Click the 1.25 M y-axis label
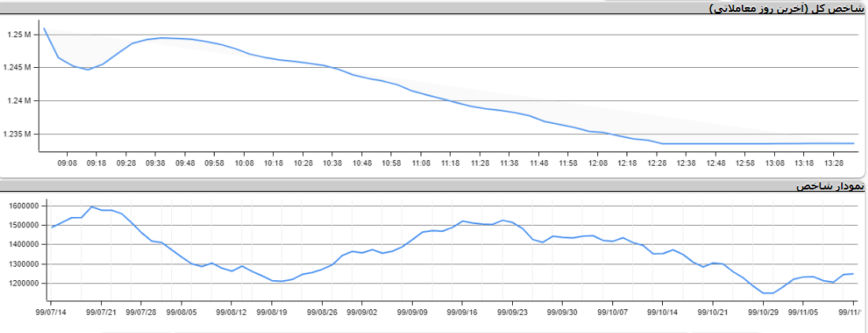 [x=18, y=35]
